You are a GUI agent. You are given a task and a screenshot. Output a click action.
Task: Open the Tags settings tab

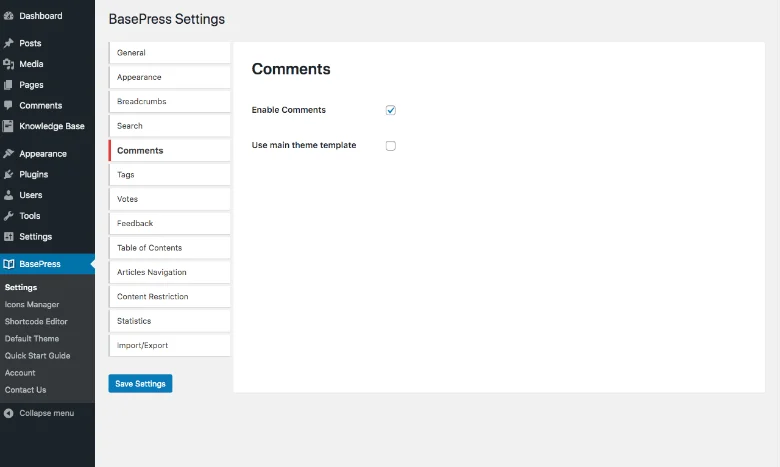tap(170, 175)
